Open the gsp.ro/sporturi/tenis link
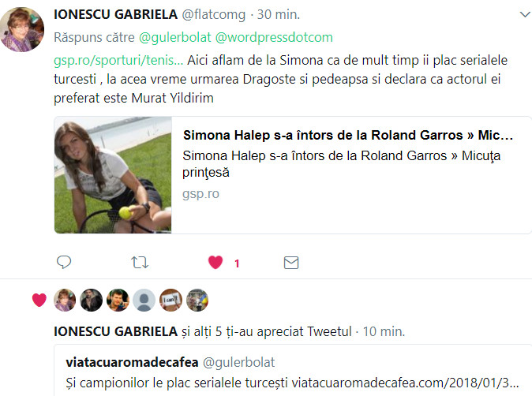 pyautogui.click(x=118, y=61)
